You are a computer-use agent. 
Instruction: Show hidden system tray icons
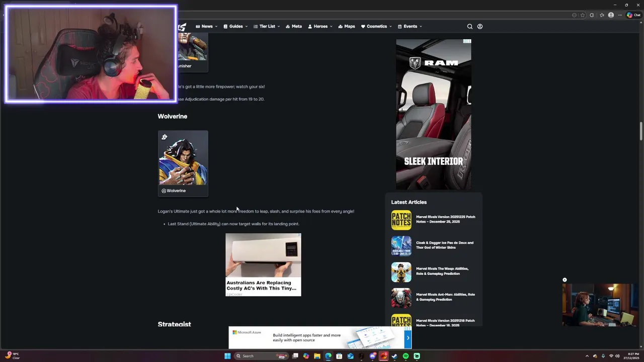tap(587, 356)
